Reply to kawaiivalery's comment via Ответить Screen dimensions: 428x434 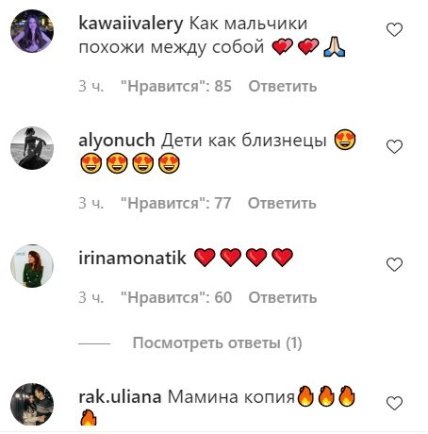(283, 86)
